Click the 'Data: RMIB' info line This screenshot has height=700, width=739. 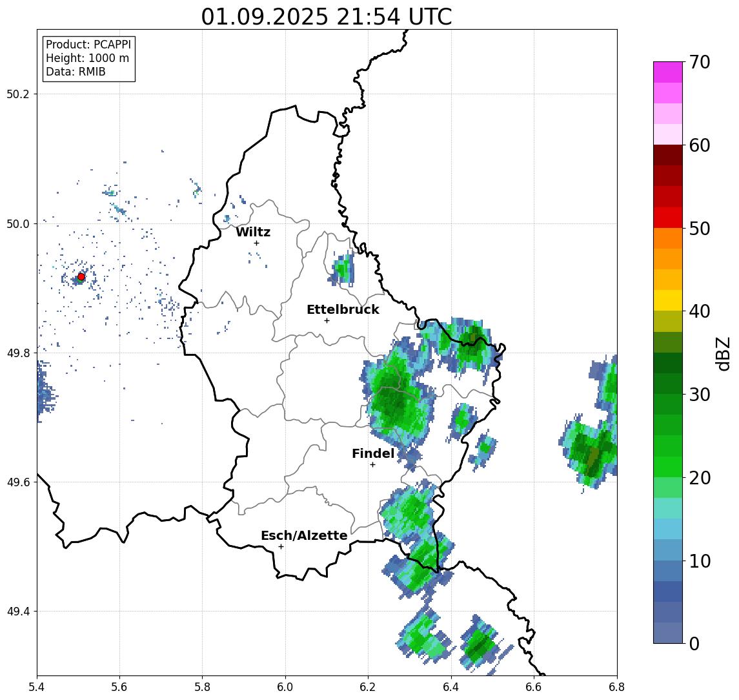pyautogui.click(x=76, y=72)
